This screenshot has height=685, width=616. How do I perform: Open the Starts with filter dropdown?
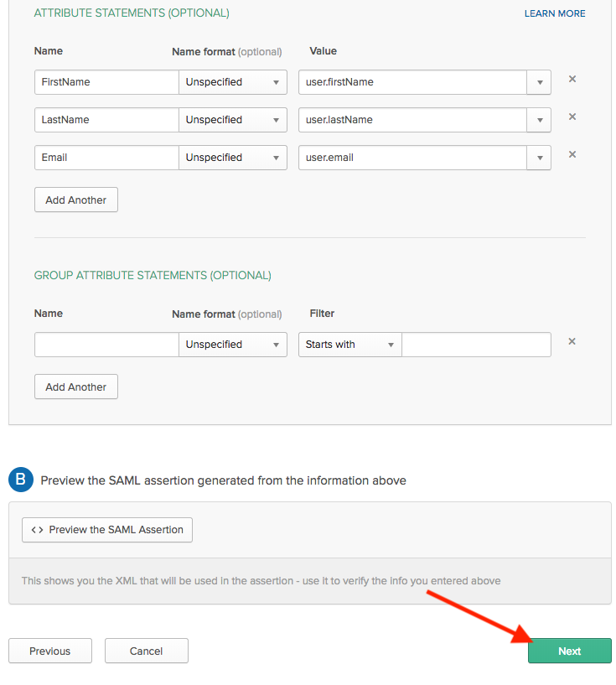(x=349, y=345)
